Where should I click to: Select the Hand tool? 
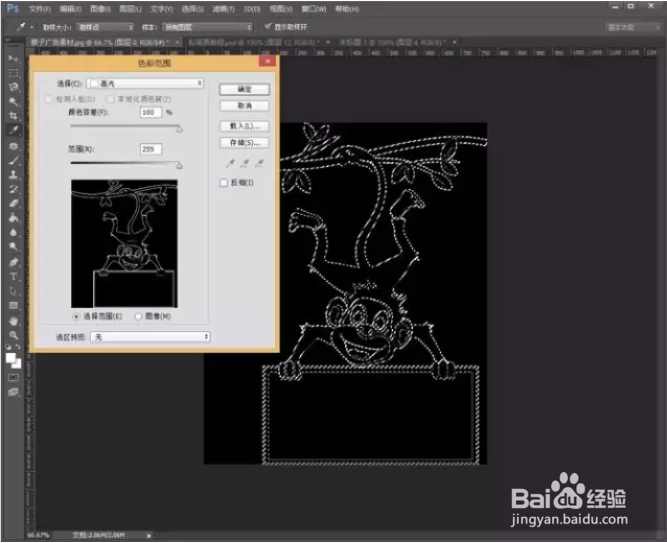13,321
